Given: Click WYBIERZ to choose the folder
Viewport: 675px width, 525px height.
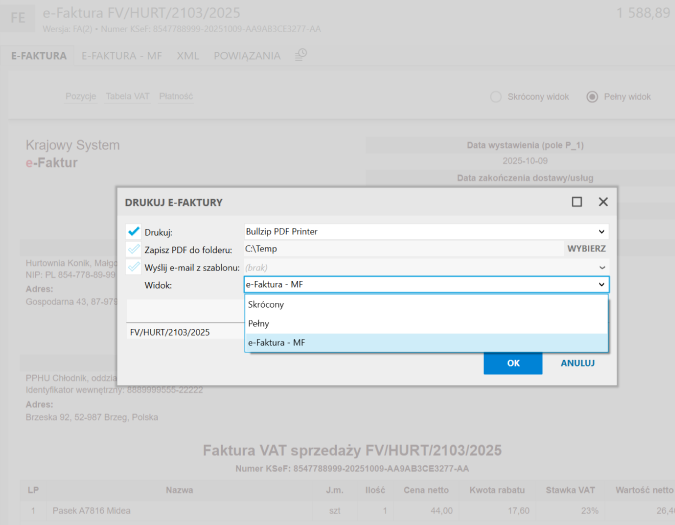Looking at the screenshot, I should 587,249.
